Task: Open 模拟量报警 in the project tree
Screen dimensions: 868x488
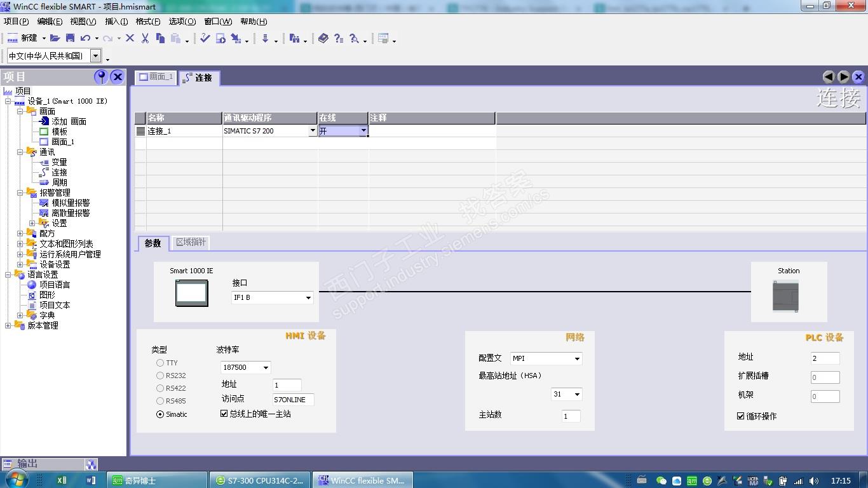Action: [71, 203]
